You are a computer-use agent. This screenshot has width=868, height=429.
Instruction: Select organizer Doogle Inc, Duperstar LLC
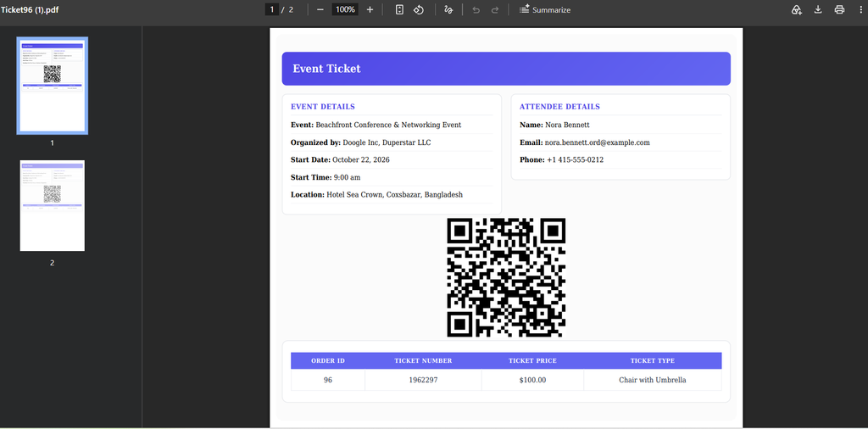coord(387,142)
